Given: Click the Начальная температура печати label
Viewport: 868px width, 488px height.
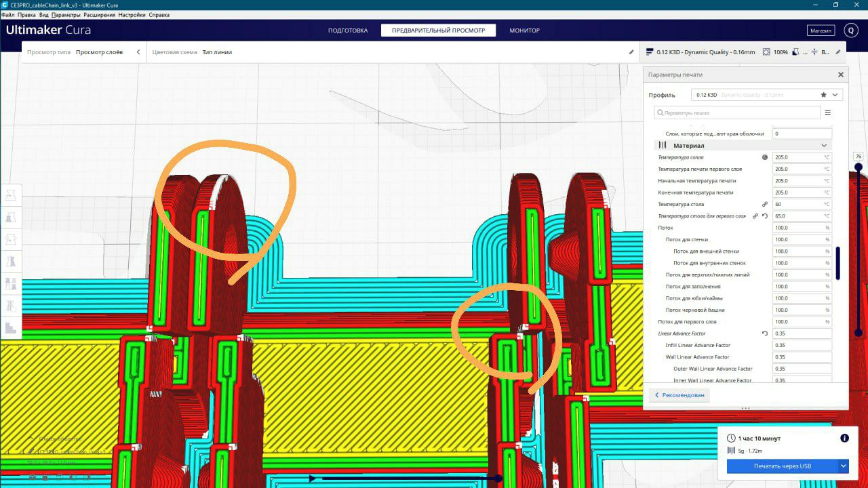Looking at the screenshot, I should tap(697, 181).
